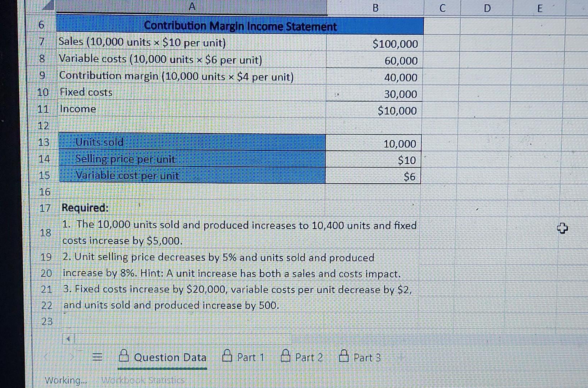
Task: Switch to the Part 3 sheet tab
Action: (366, 357)
